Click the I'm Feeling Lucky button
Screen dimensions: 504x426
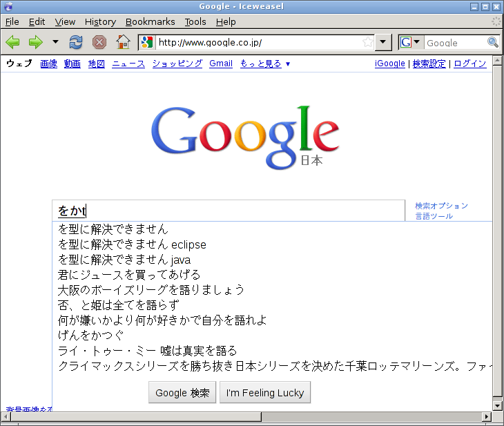pyautogui.click(x=265, y=392)
